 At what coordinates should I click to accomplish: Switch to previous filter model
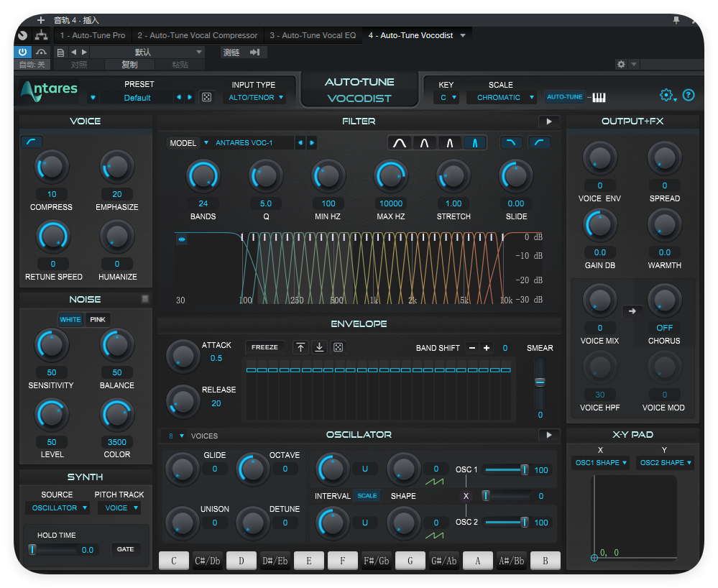(x=300, y=143)
